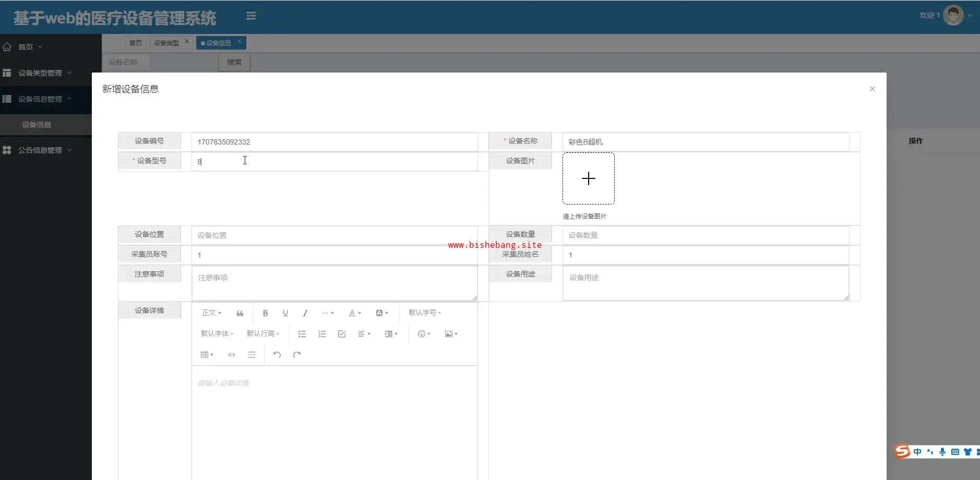Open the text alignment dropdown
The height and width of the screenshot is (480, 980).
pyautogui.click(x=364, y=334)
